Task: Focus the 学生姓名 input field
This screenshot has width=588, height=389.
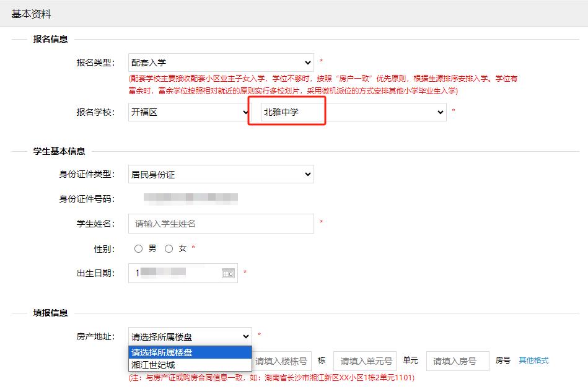Action: coord(221,224)
